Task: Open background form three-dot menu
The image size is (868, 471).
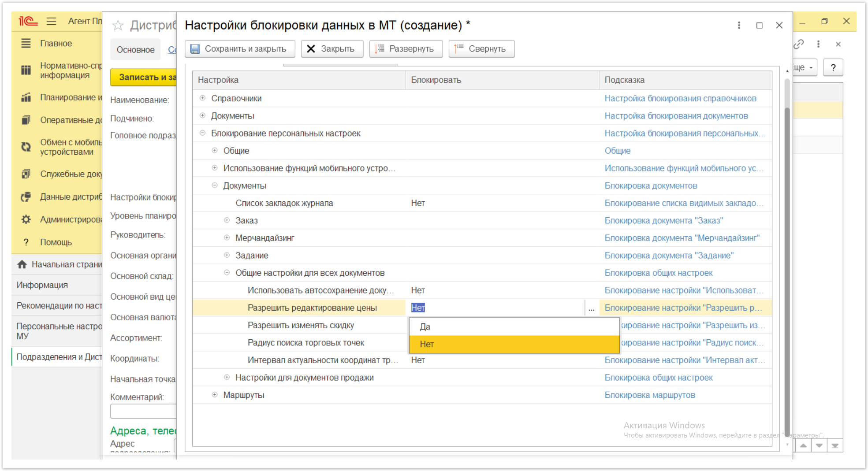Action: (818, 44)
